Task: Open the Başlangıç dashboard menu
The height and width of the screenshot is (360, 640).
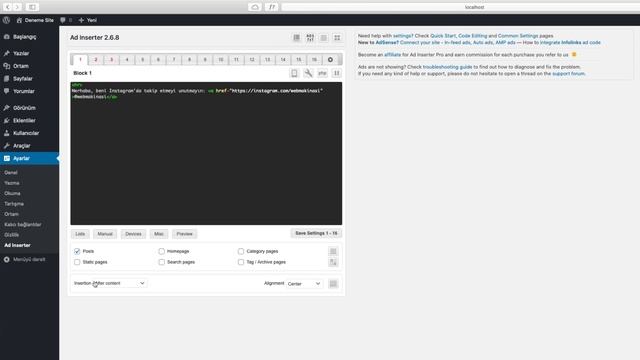Action: [29, 37]
